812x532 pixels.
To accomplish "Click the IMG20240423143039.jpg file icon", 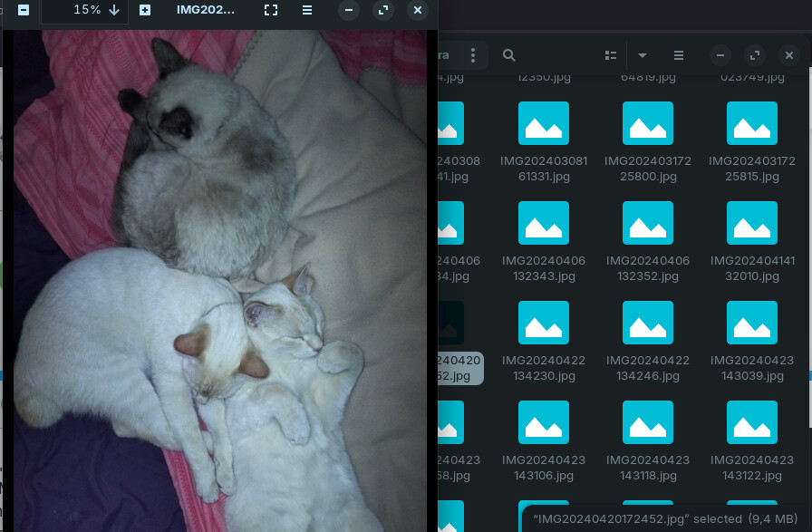I will pos(752,323).
